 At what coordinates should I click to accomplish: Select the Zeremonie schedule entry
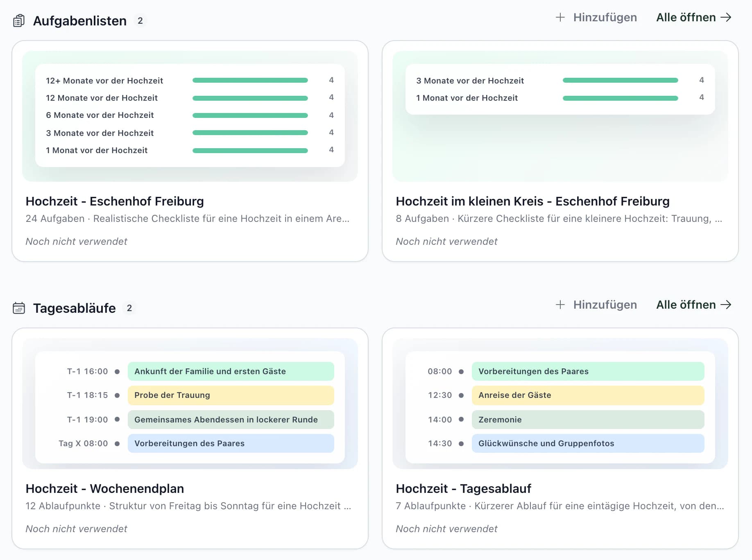click(x=588, y=420)
